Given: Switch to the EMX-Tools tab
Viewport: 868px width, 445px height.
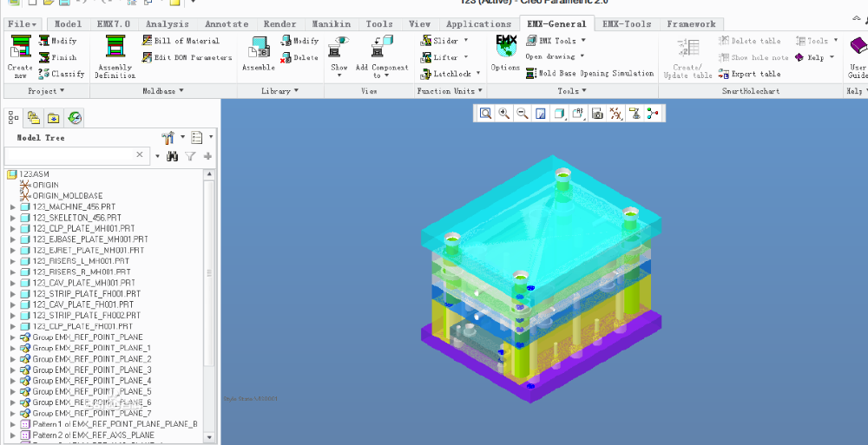Looking at the screenshot, I should 627,23.
